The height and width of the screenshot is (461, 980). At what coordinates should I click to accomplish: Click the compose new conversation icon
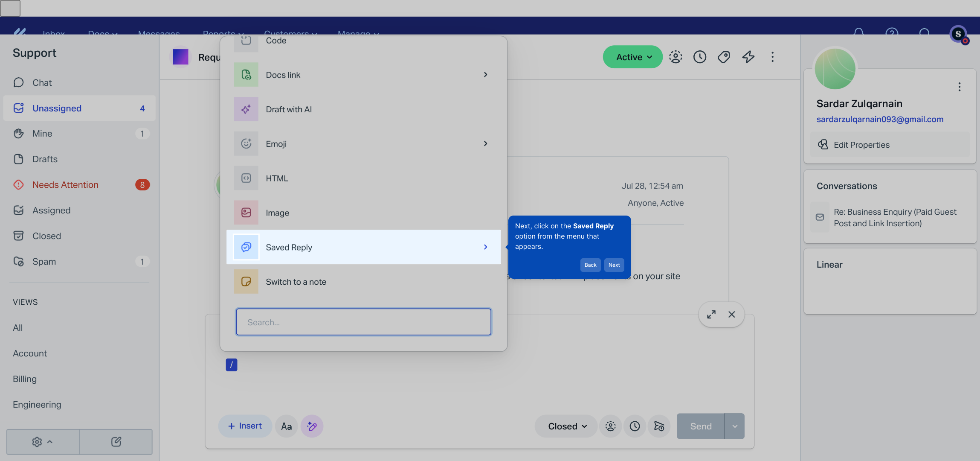point(116,442)
